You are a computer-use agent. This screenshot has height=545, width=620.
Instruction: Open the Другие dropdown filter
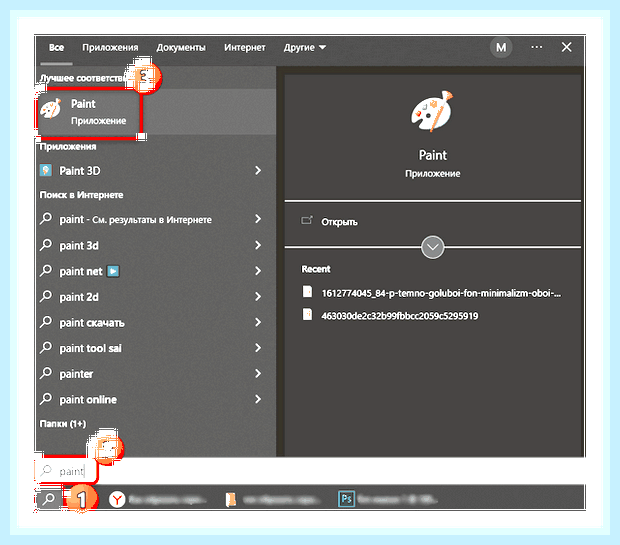click(x=304, y=47)
